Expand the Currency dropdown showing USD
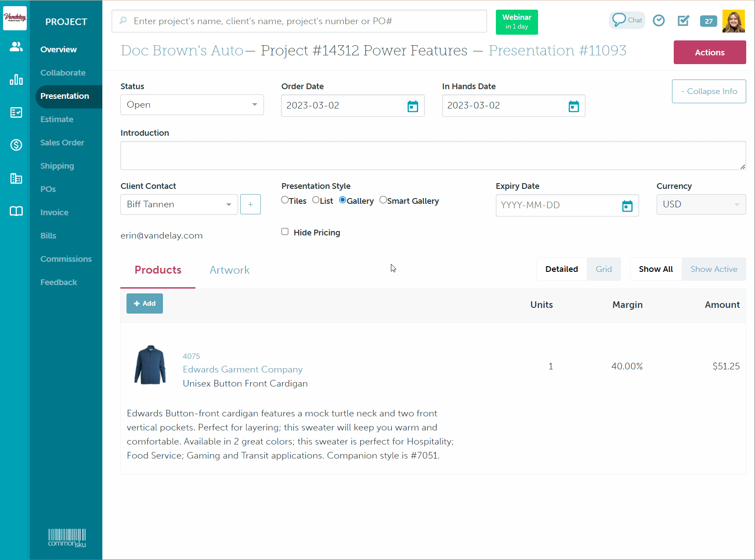Image resolution: width=755 pixels, height=560 pixels. (x=701, y=205)
